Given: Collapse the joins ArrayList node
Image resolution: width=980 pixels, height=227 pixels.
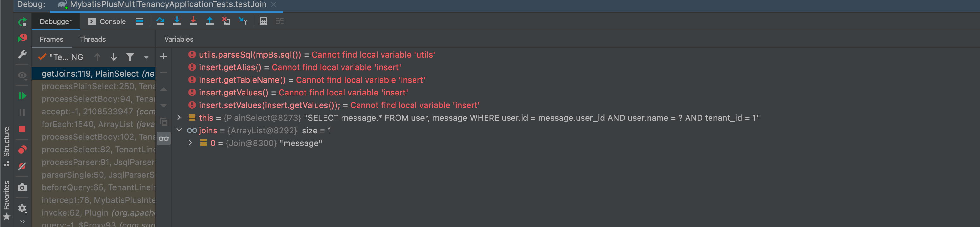Looking at the screenshot, I should [179, 130].
